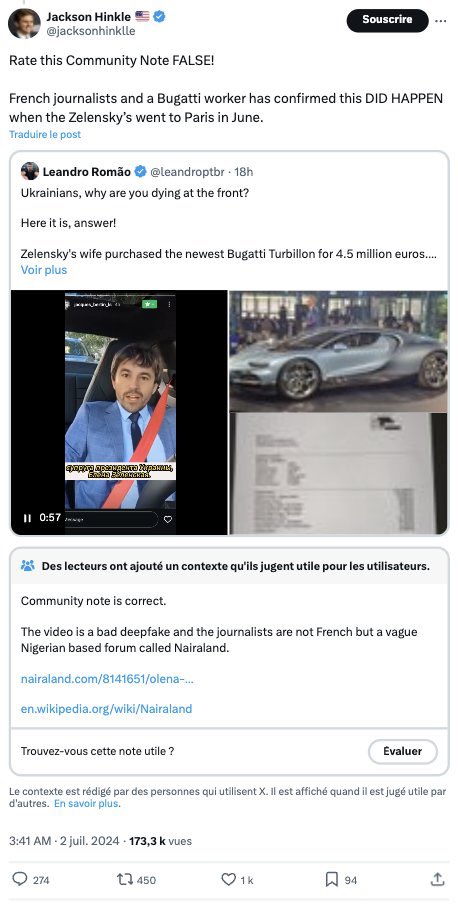
Task: Open the share upload icon
Action: (x=437, y=879)
